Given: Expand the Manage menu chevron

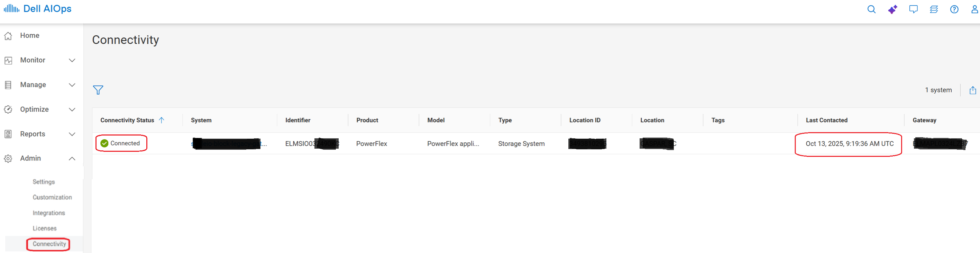Looking at the screenshot, I should pos(72,85).
